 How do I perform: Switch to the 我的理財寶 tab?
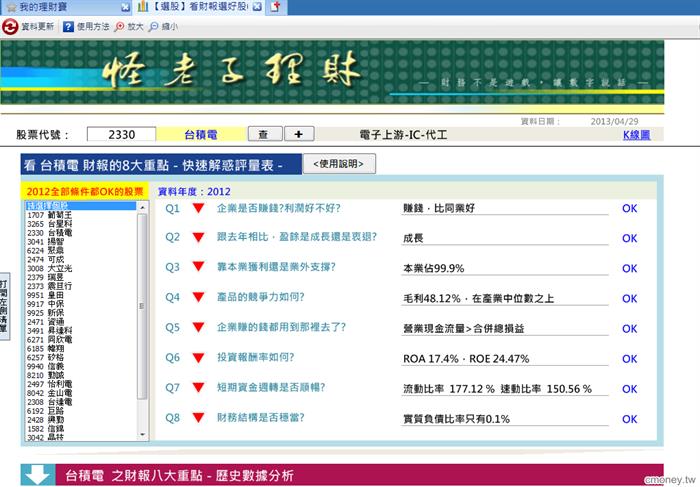[x=67, y=7]
